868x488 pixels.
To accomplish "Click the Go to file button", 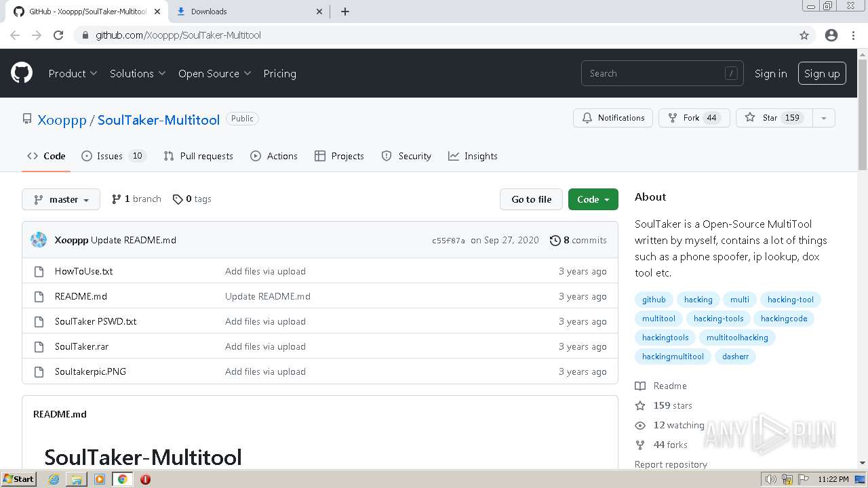I will coord(532,199).
